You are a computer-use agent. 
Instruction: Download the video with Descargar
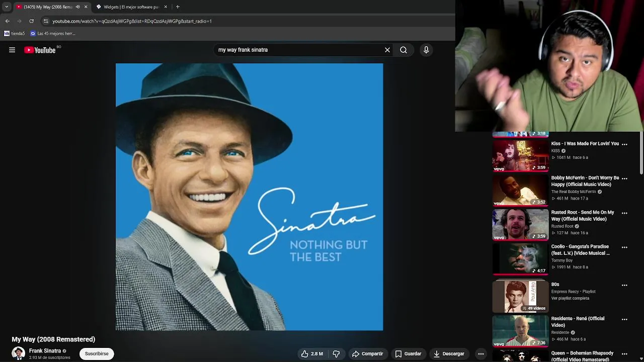pos(449,354)
